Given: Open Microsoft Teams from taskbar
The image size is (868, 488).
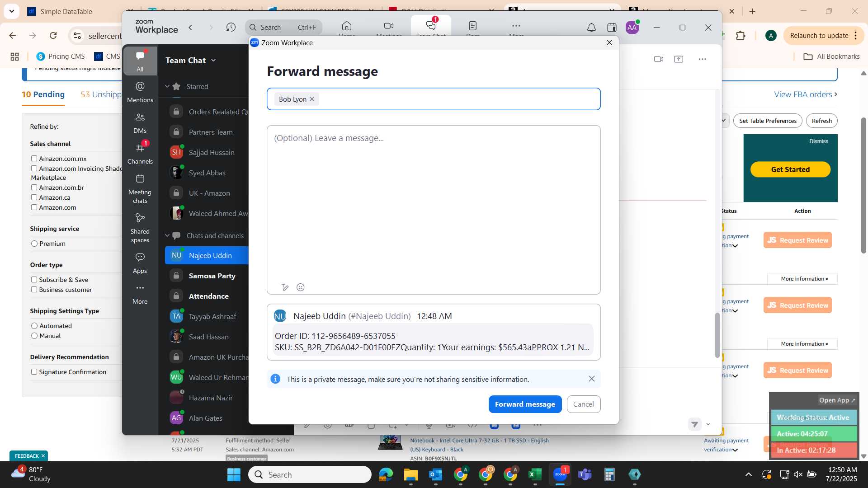Looking at the screenshot, I should tap(585, 474).
